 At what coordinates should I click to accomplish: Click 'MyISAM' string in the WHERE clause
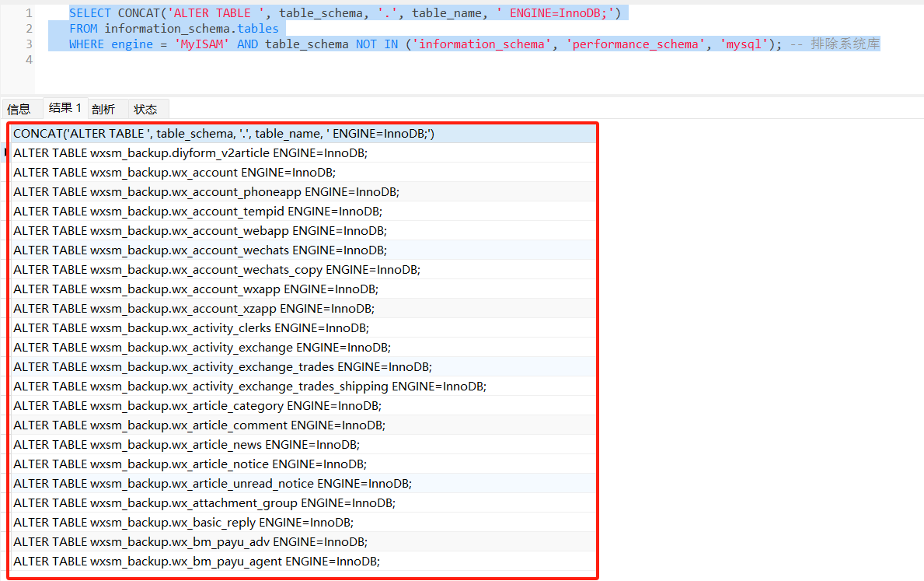[x=201, y=44]
